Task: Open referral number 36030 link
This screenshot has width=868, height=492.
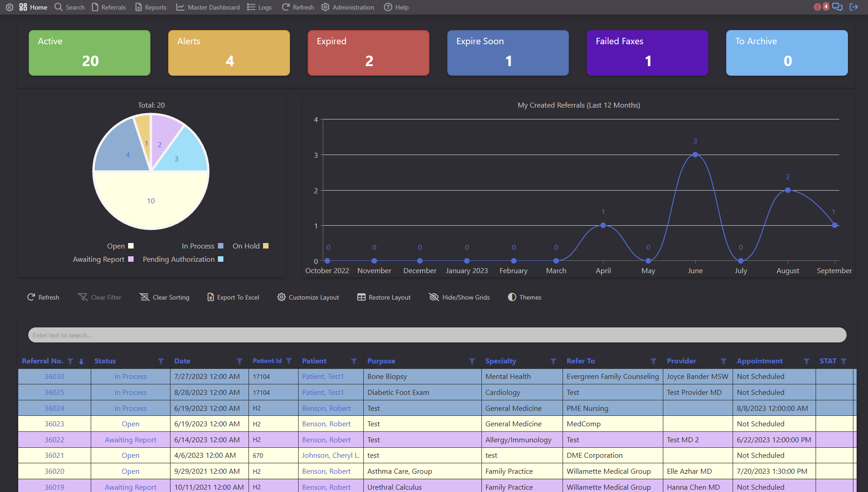Action: point(54,377)
